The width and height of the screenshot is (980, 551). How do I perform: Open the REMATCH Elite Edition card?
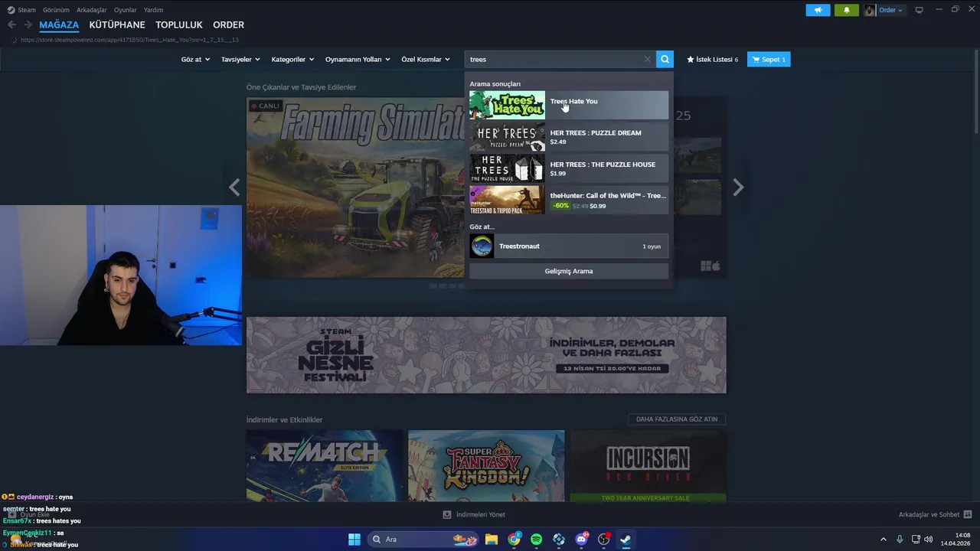click(325, 466)
